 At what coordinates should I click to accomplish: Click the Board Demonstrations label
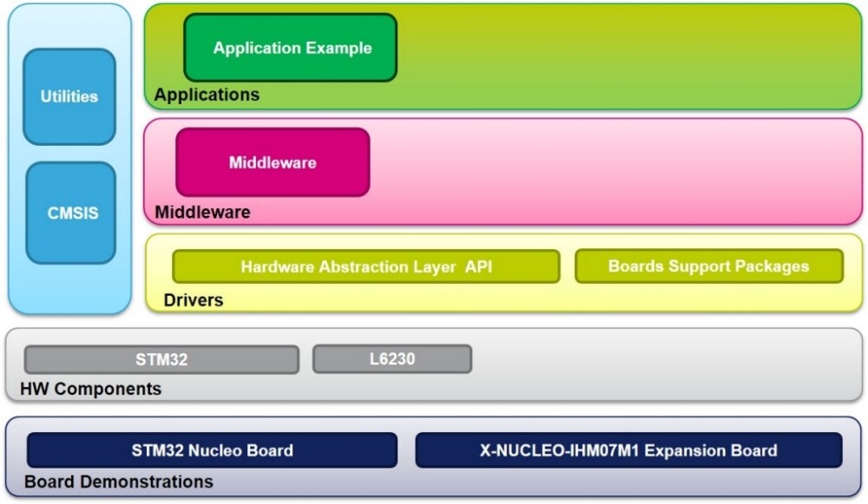118,481
